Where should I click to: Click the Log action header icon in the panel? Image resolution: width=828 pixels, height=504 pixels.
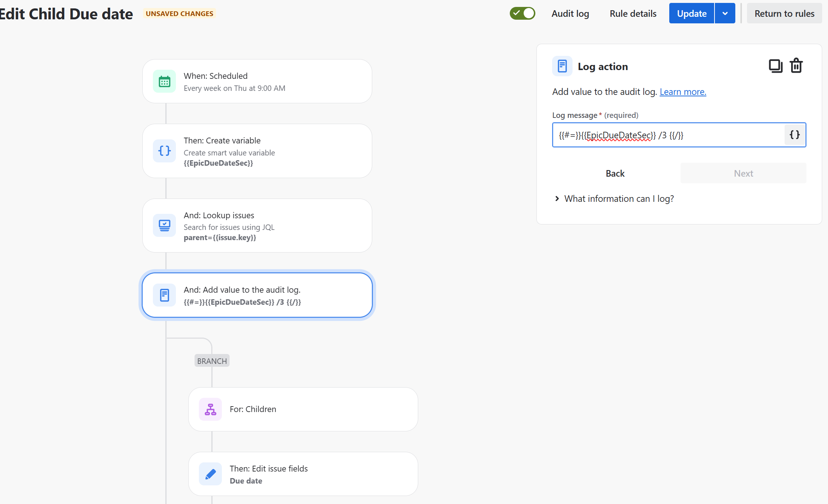562,66
